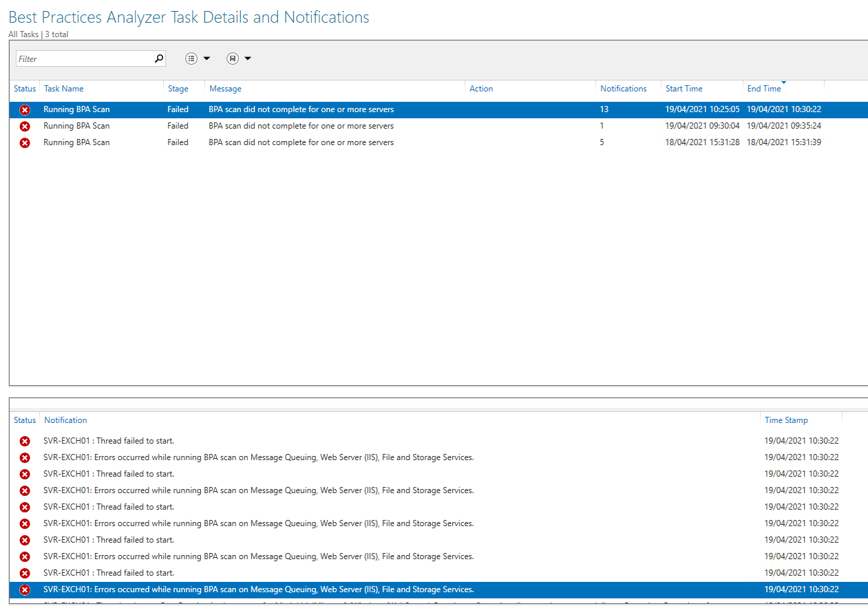Screen dimensions: 868x608
Task: Click the save query disk icon
Action: 233,58
